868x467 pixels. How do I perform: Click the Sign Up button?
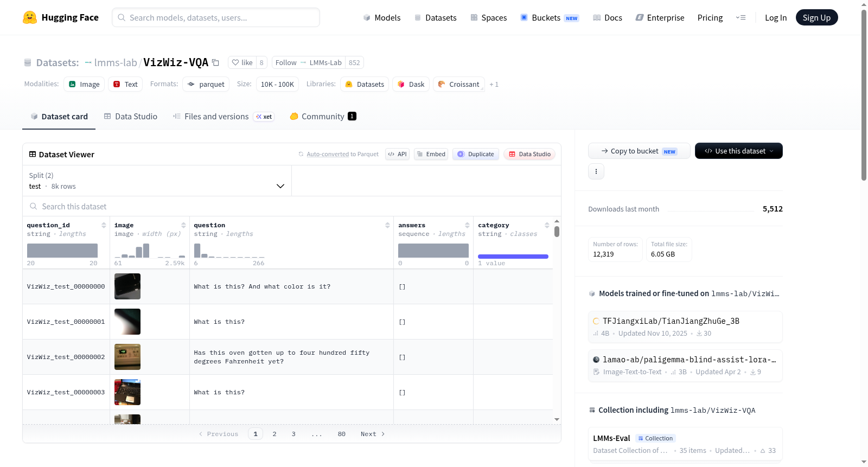coord(816,17)
